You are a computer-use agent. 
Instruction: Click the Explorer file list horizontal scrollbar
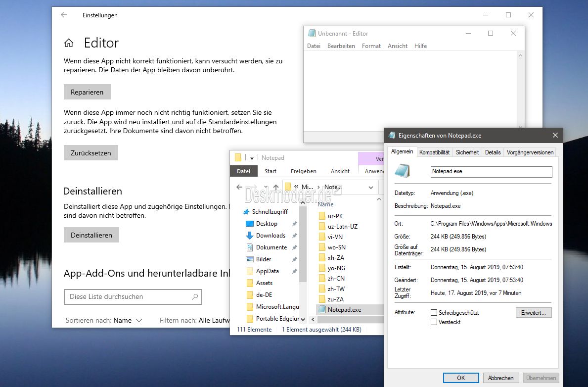[351, 320]
